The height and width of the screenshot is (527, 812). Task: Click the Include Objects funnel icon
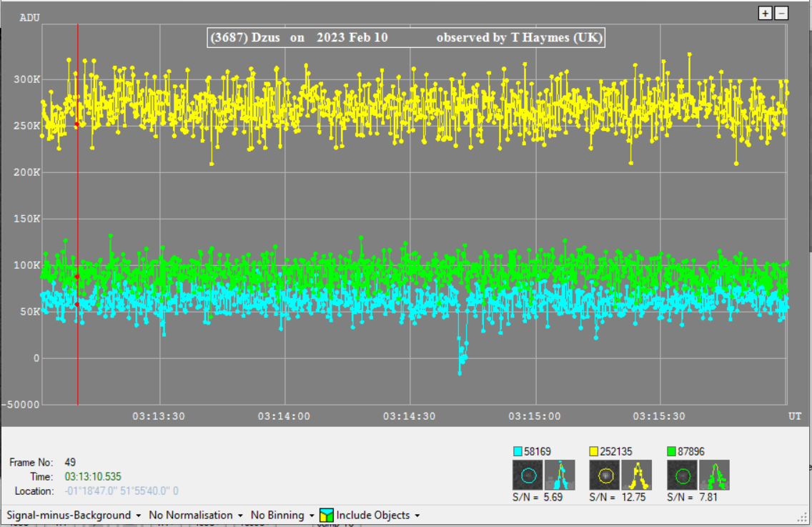[x=327, y=515]
